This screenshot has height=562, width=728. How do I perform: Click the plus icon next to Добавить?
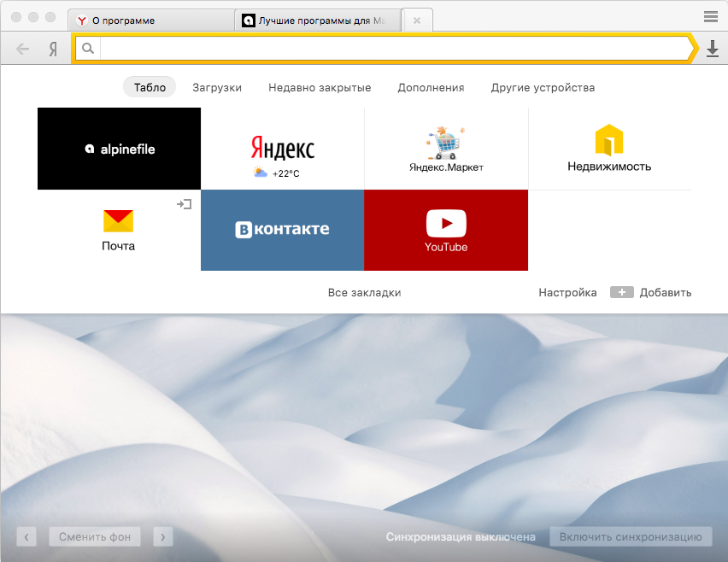[x=622, y=292]
